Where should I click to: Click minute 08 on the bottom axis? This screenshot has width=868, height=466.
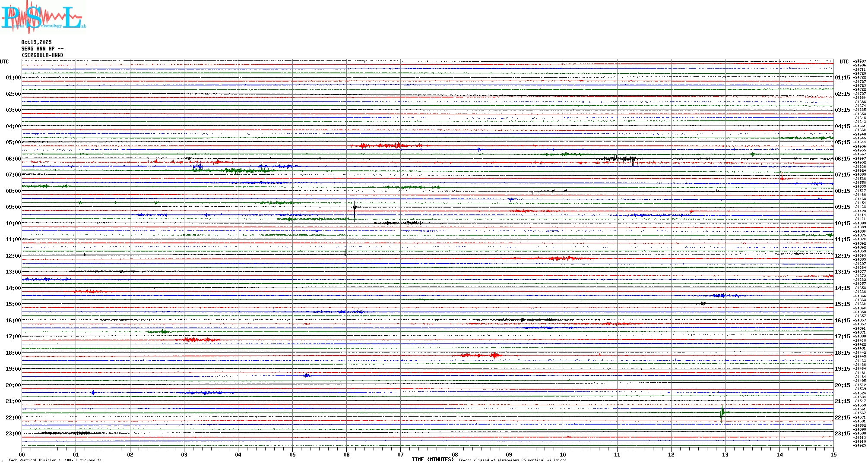[x=455, y=454]
